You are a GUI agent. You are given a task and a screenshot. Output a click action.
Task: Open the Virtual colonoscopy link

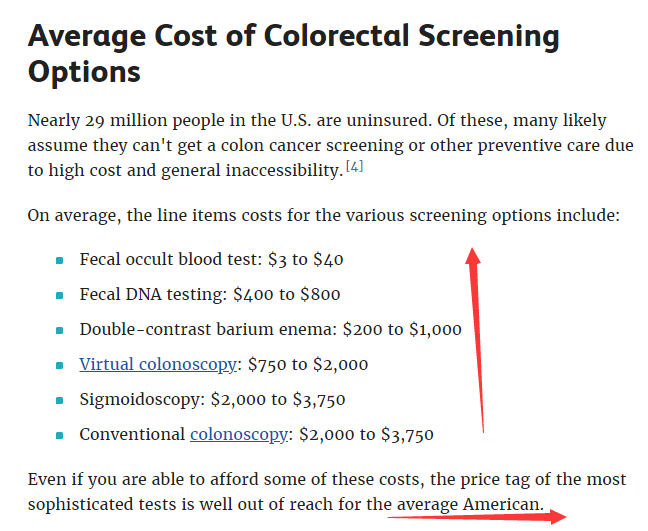(x=157, y=365)
